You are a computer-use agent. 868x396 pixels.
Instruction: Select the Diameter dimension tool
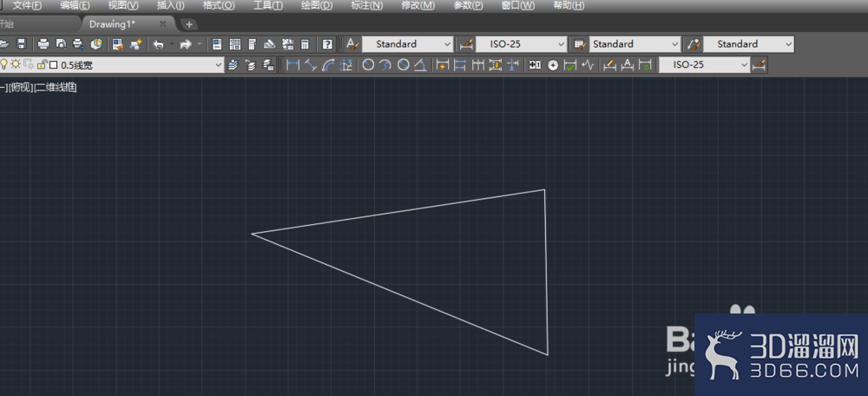click(403, 65)
